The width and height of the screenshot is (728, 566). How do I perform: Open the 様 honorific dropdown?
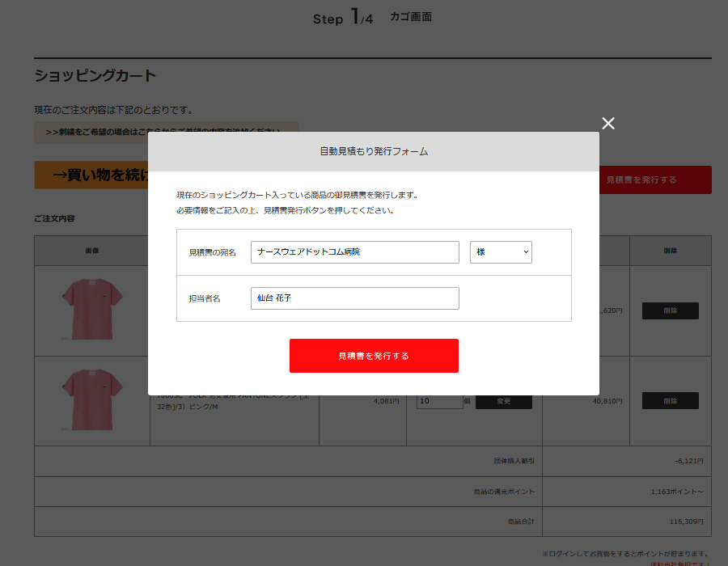point(501,252)
